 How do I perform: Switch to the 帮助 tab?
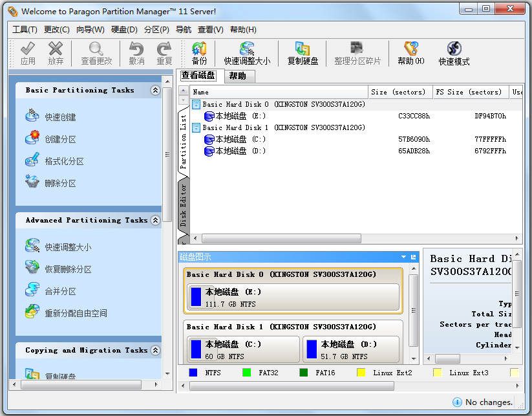pos(238,76)
